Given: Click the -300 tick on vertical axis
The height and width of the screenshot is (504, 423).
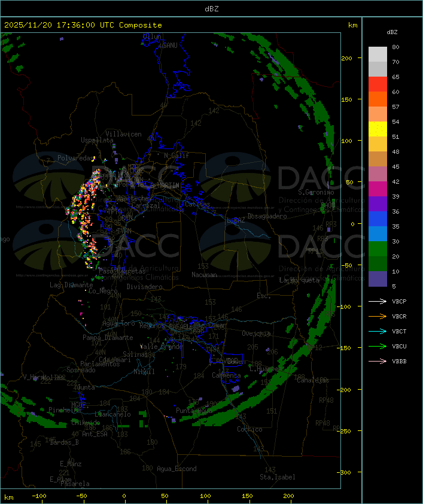Looking at the screenshot, I should point(345,472).
